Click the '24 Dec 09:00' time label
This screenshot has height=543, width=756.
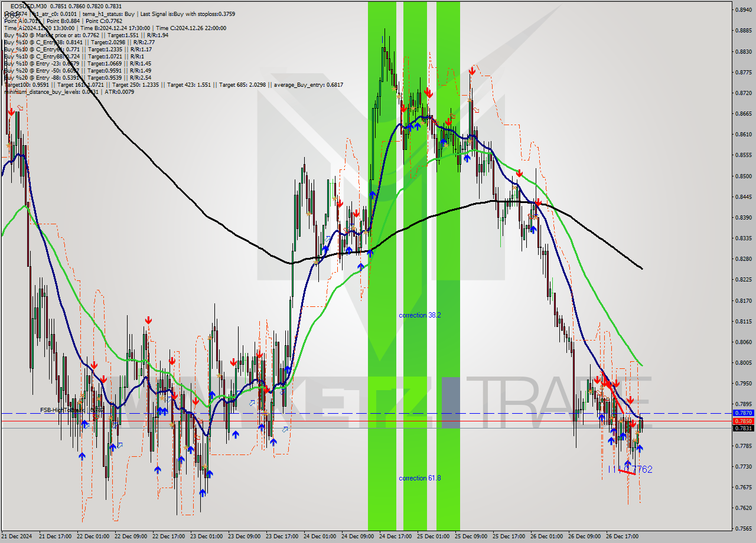tap(357, 537)
